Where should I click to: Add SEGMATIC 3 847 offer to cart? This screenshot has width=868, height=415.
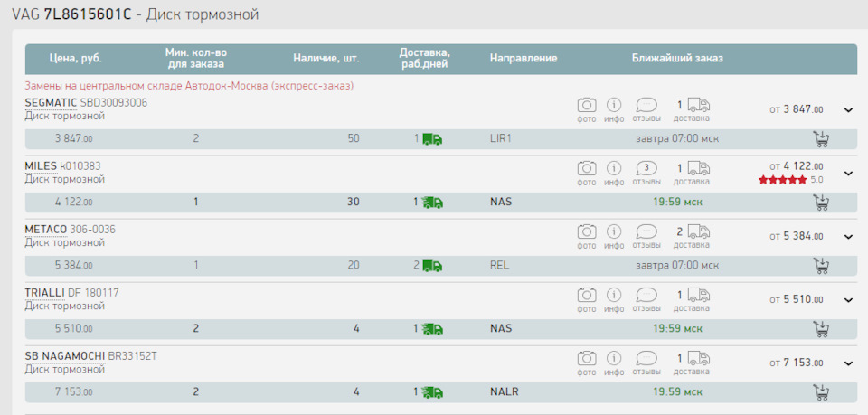(x=821, y=139)
